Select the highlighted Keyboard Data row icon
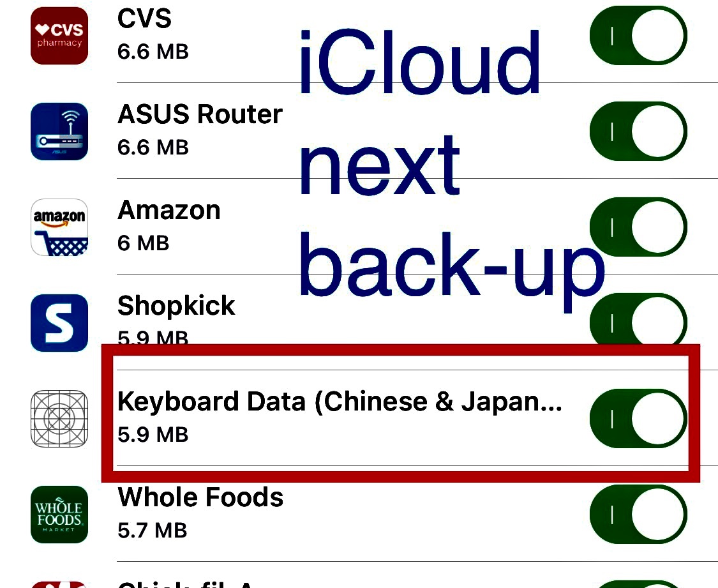The height and width of the screenshot is (588, 718). pyautogui.click(x=59, y=418)
